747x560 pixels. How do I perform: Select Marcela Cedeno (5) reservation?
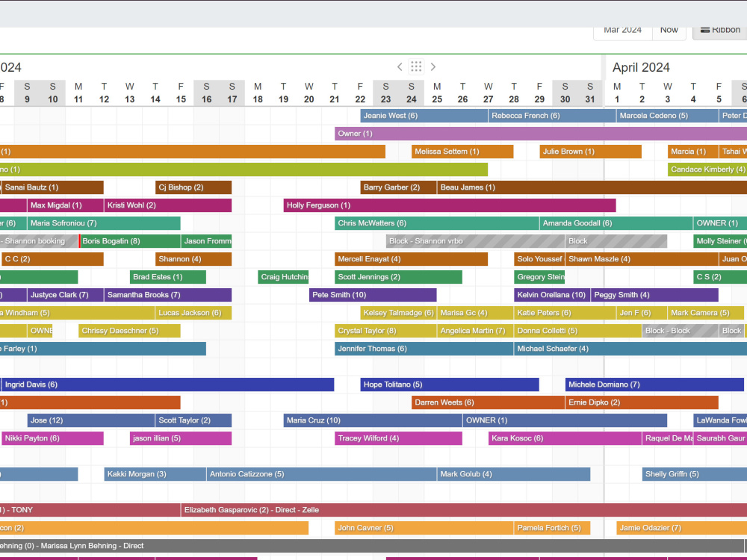point(667,116)
